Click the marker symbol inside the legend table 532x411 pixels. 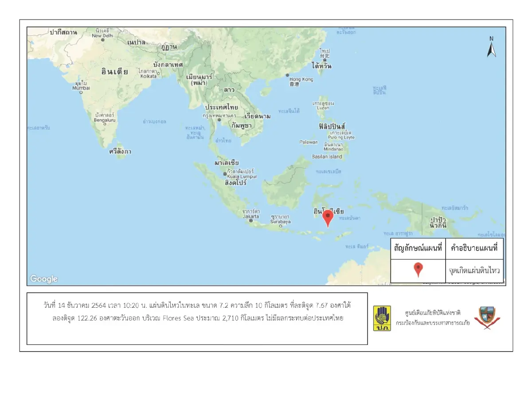click(417, 269)
